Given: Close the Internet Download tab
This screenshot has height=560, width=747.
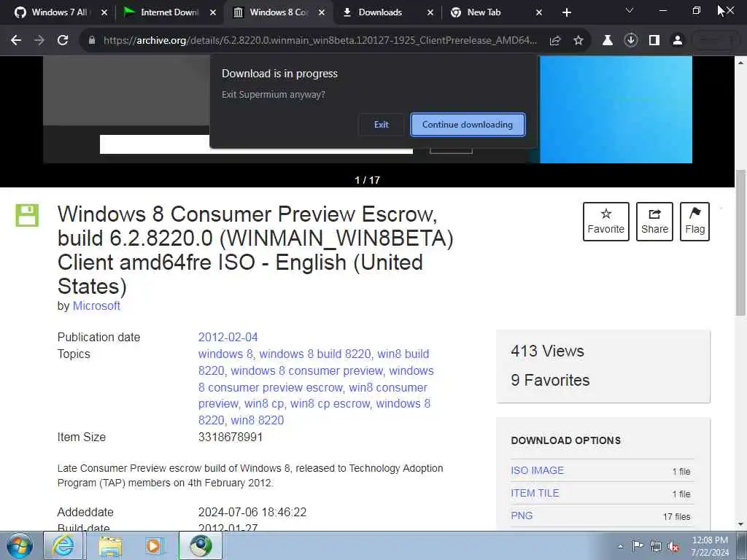Looking at the screenshot, I should click(x=213, y=12).
